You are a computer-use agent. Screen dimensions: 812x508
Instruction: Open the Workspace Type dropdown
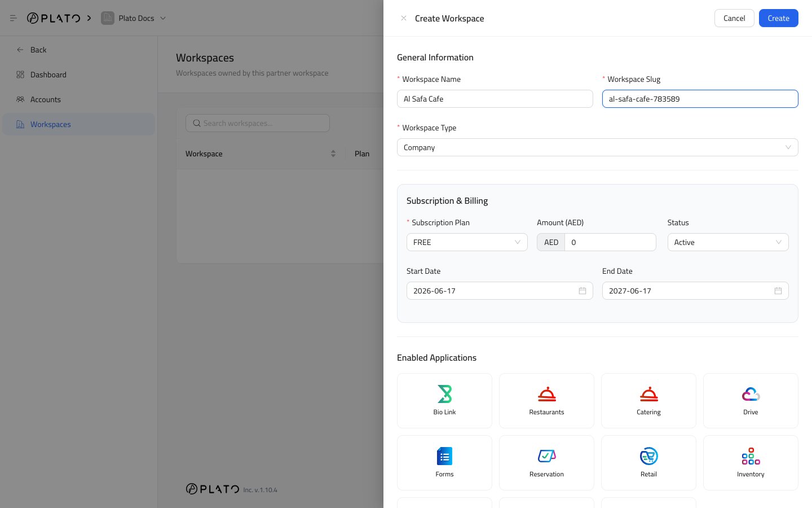pos(598,147)
